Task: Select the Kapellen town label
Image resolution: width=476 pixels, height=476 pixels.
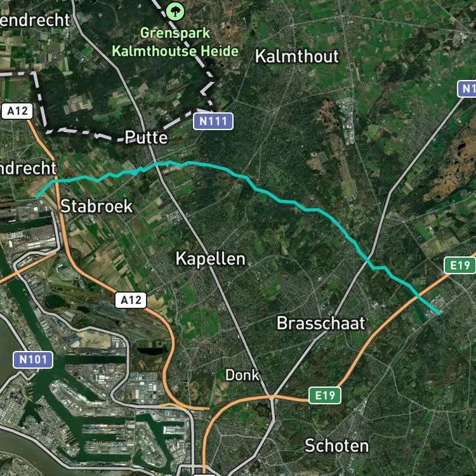Action: pos(210,259)
